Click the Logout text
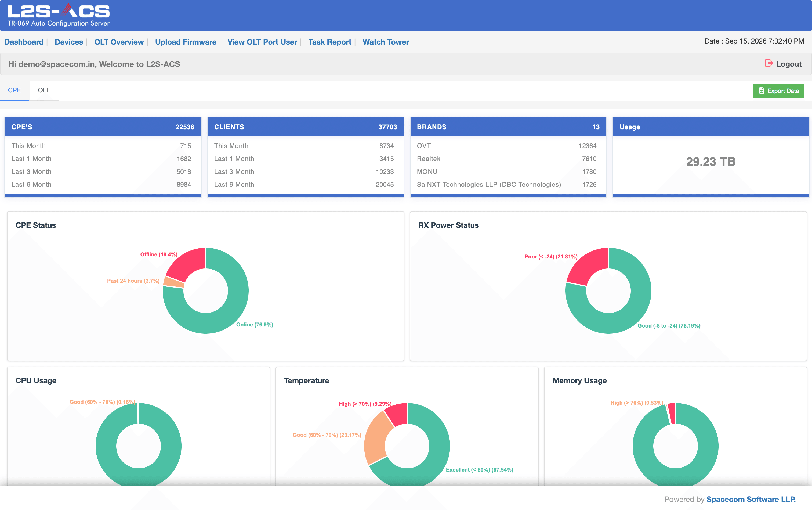The height and width of the screenshot is (510, 812). (789, 64)
